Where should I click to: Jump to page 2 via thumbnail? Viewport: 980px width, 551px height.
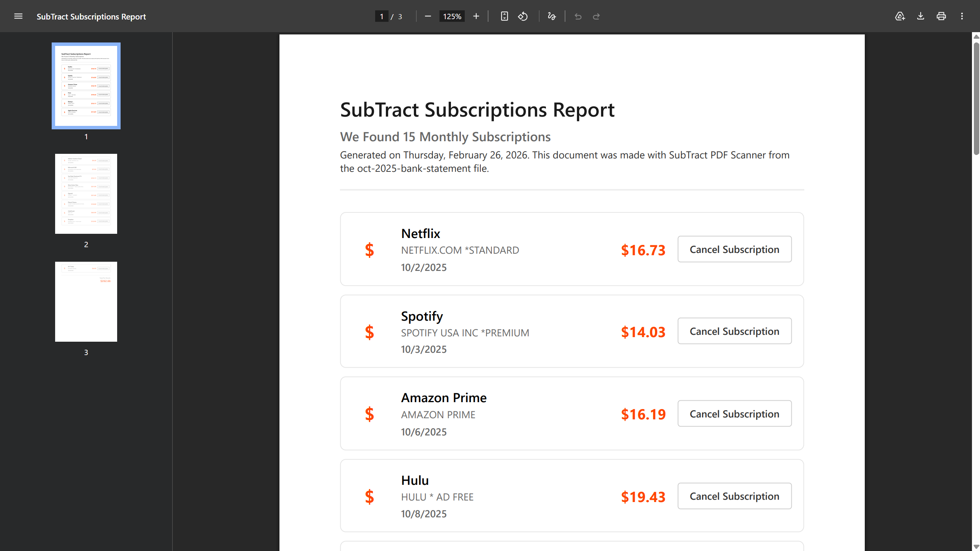[x=86, y=193]
